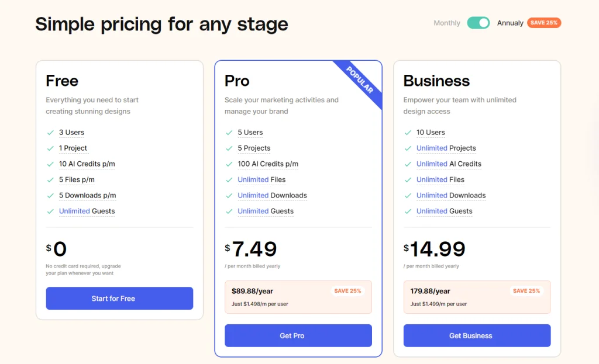Click the checkmark next to 5 Projects
Screen dimensions: 599x364
pos(229,148)
